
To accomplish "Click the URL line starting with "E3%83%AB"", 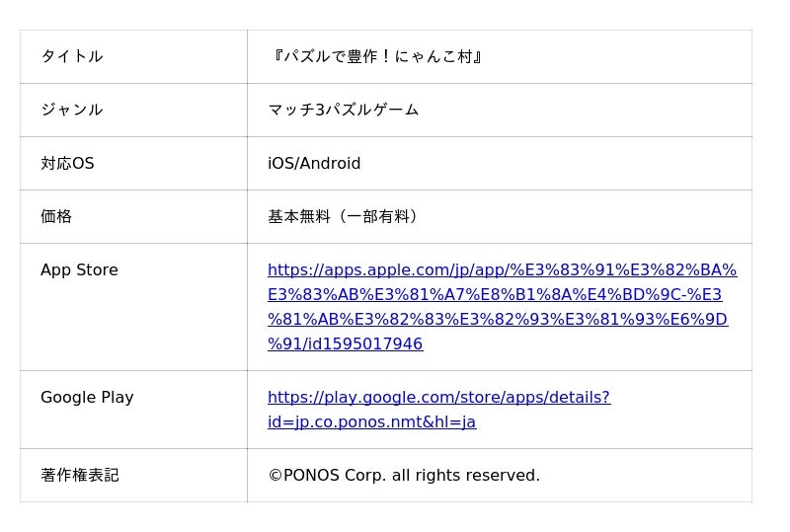I will tap(494, 294).
